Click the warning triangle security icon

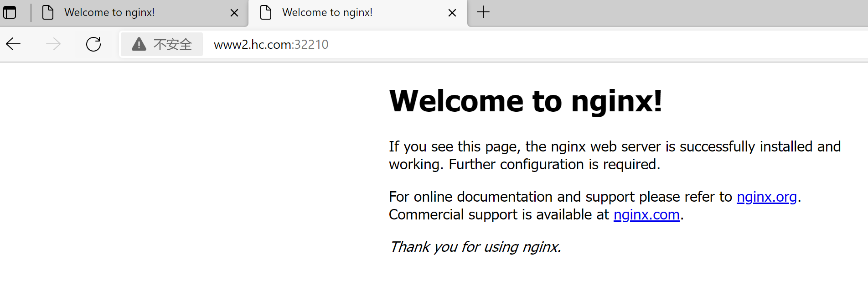(139, 44)
